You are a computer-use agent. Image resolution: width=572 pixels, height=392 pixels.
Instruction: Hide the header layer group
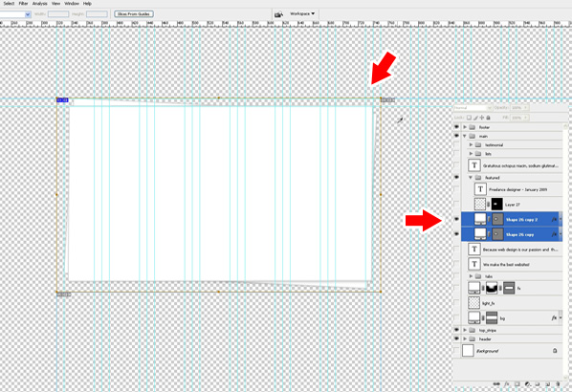(456, 338)
